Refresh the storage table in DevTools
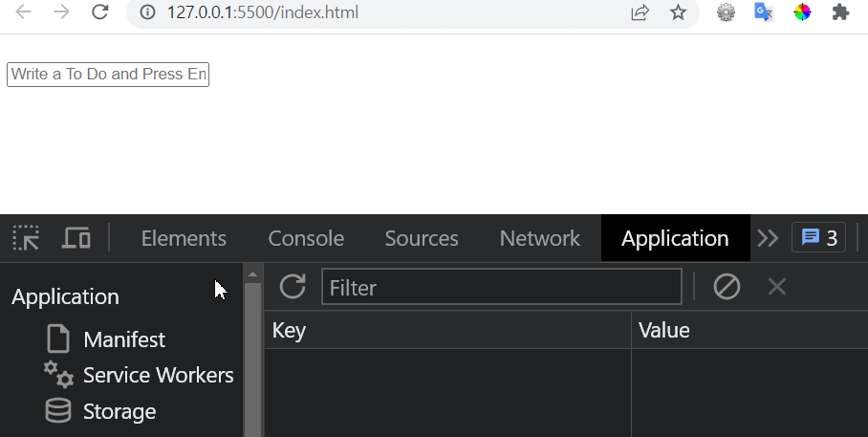 click(x=293, y=286)
